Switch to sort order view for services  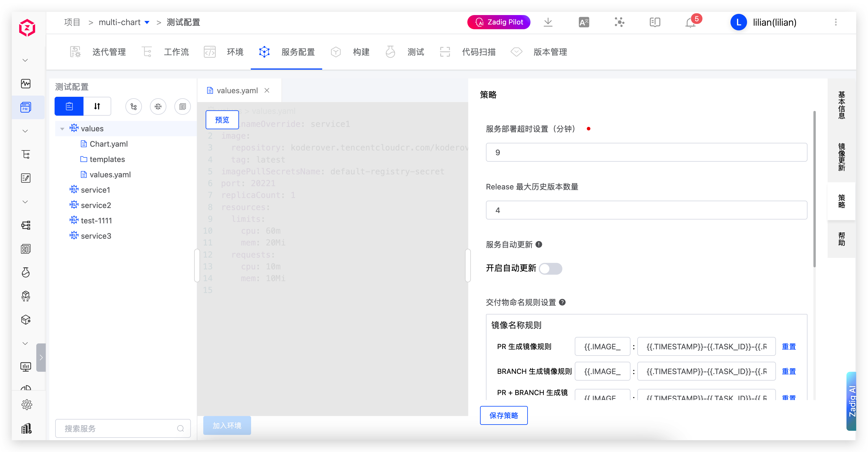tap(97, 106)
